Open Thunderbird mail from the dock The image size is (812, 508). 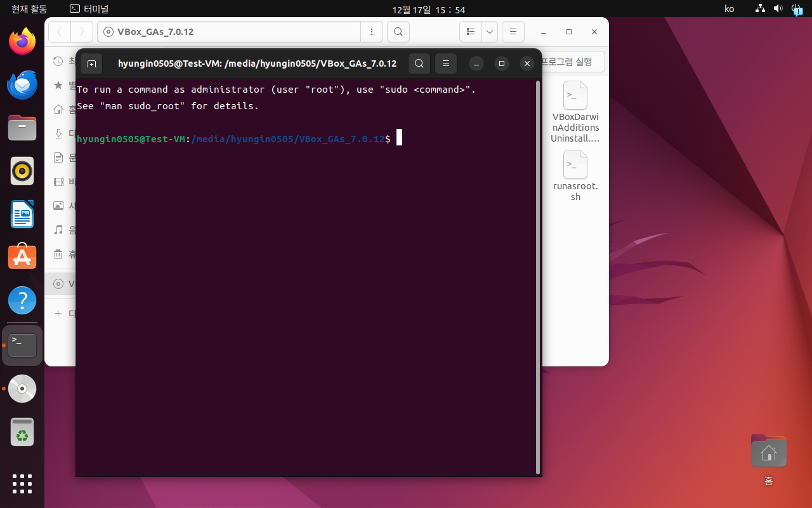click(22, 84)
